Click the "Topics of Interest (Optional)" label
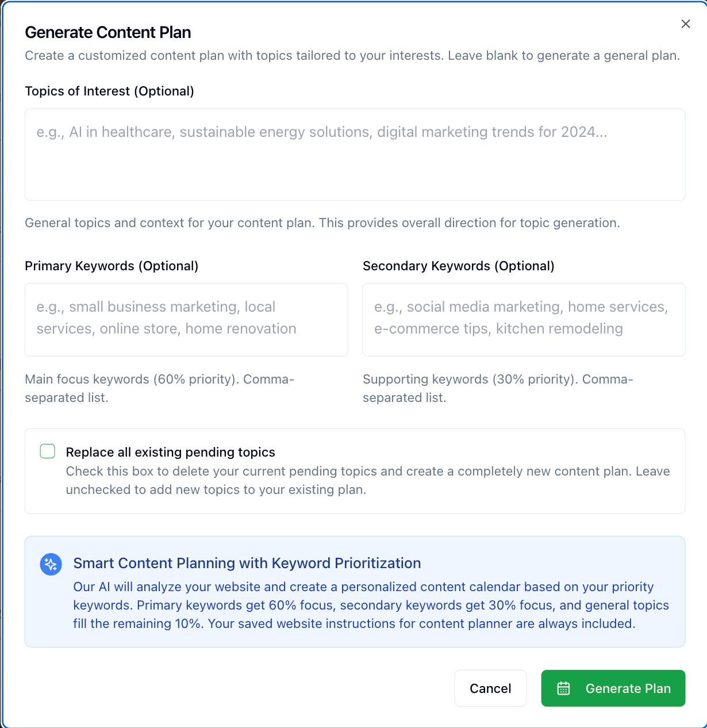707x728 pixels. [109, 91]
